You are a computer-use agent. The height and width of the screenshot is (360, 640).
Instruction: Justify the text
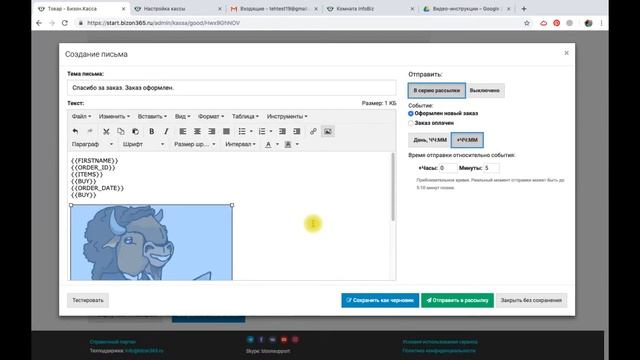pos(226,131)
